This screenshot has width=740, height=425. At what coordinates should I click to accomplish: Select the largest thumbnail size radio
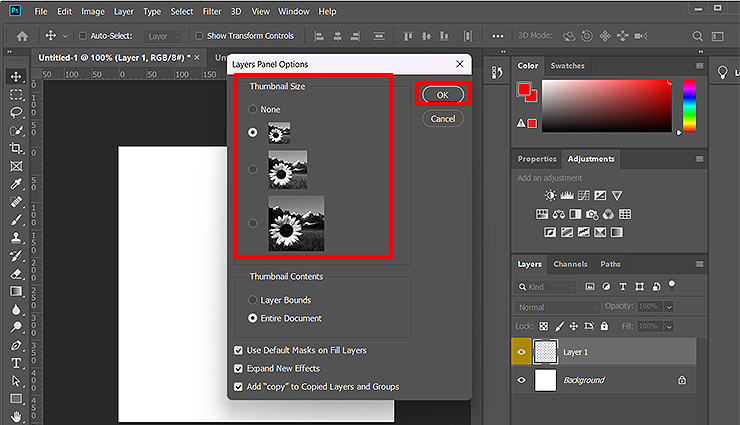click(253, 223)
